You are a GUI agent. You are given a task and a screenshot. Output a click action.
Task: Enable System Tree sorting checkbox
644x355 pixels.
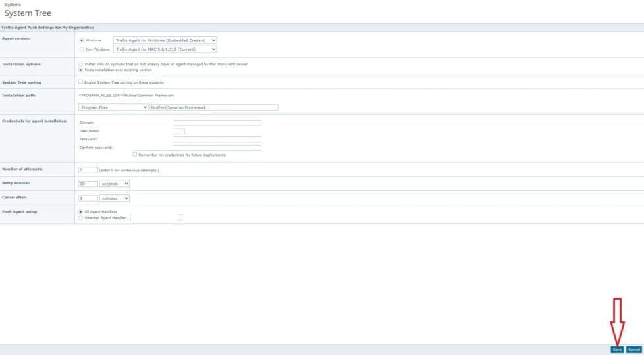click(81, 82)
